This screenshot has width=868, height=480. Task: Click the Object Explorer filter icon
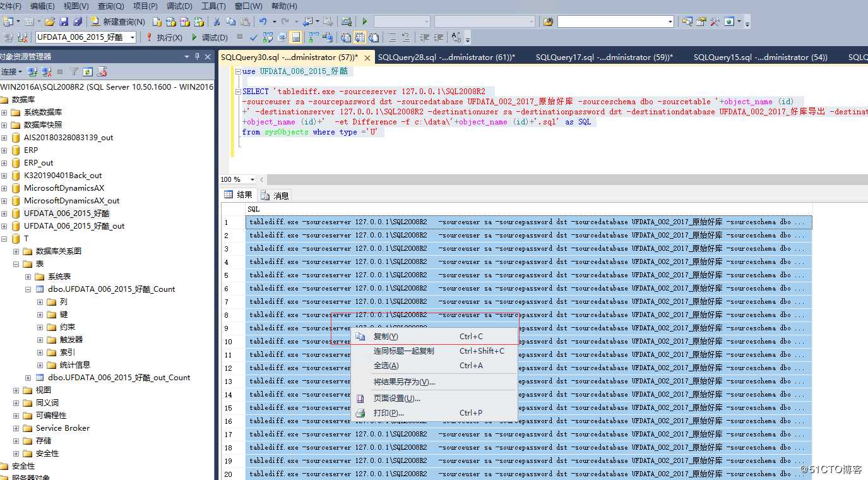pos(74,72)
